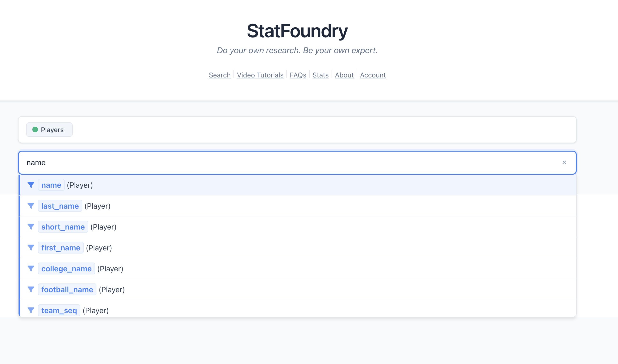The width and height of the screenshot is (618, 364).
Task: Click the filter icon beside first_name
Action: 31,248
